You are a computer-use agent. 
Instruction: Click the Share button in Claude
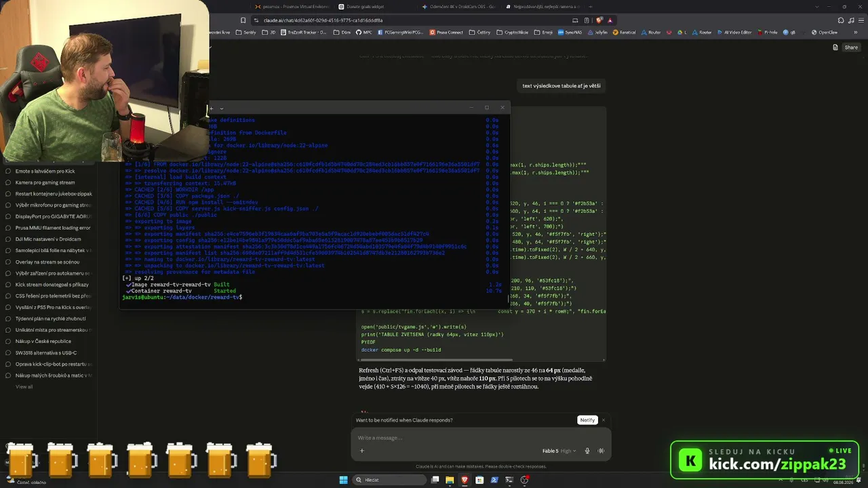coord(851,47)
